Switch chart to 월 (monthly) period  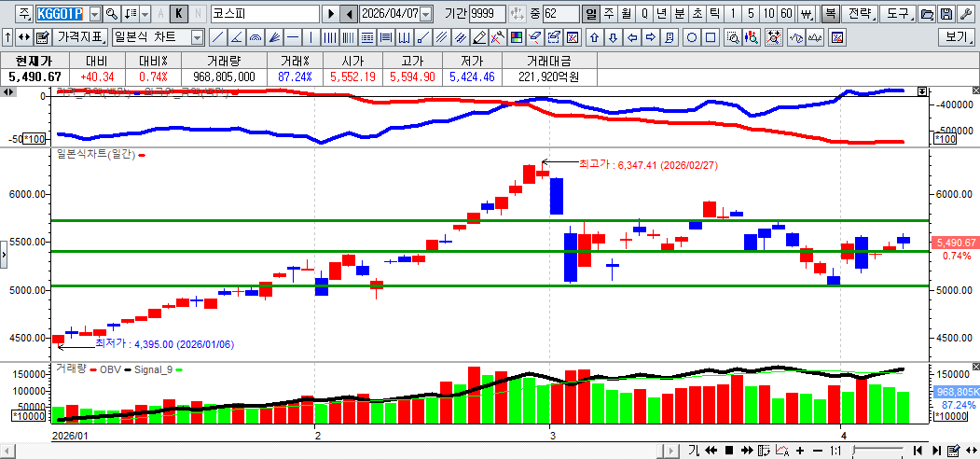point(626,14)
